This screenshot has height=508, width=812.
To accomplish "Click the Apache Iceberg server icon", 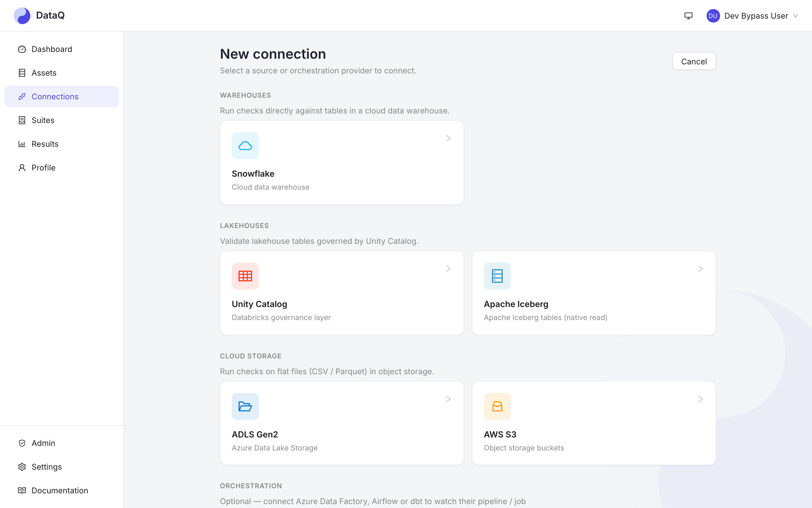I will pos(497,276).
